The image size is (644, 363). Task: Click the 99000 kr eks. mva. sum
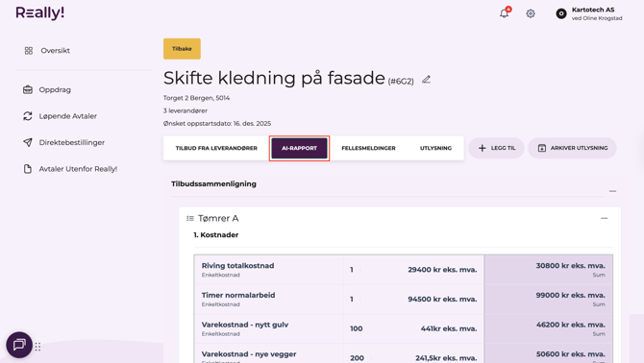tap(571, 296)
